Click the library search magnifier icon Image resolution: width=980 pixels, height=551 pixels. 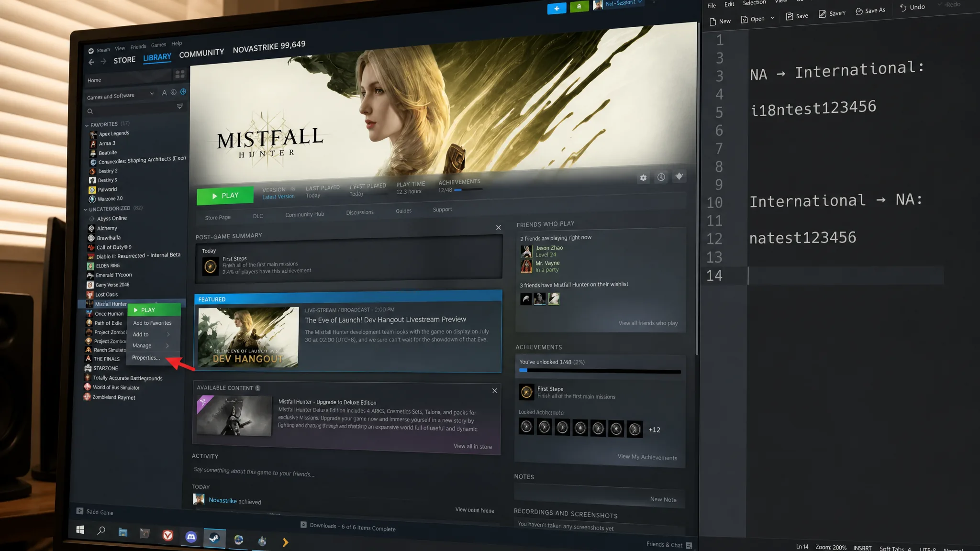pos(90,111)
